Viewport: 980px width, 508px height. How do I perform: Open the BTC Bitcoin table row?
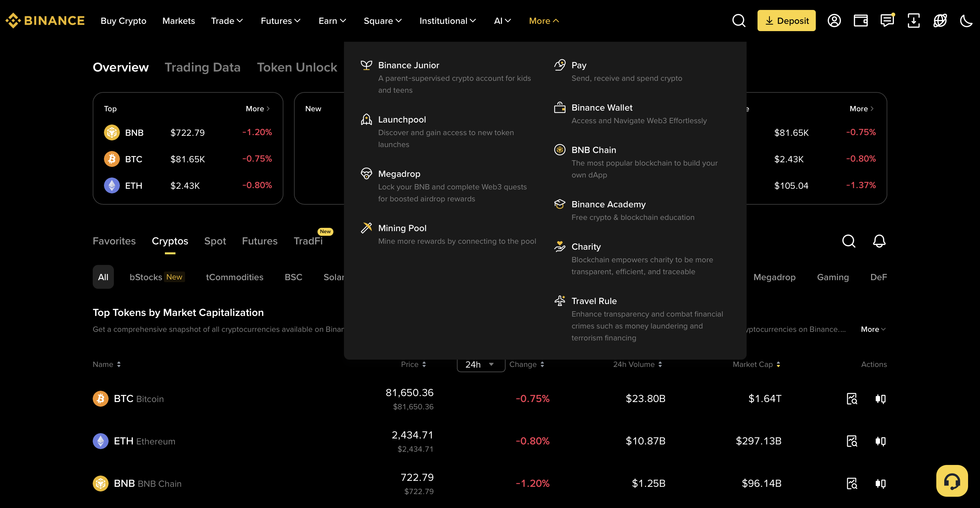click(490, 399)
